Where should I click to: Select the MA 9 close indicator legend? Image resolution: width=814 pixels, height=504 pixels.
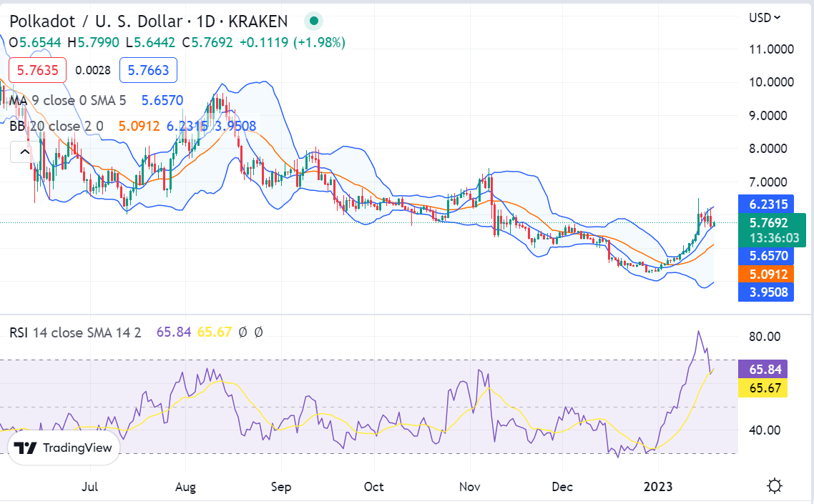67,100
